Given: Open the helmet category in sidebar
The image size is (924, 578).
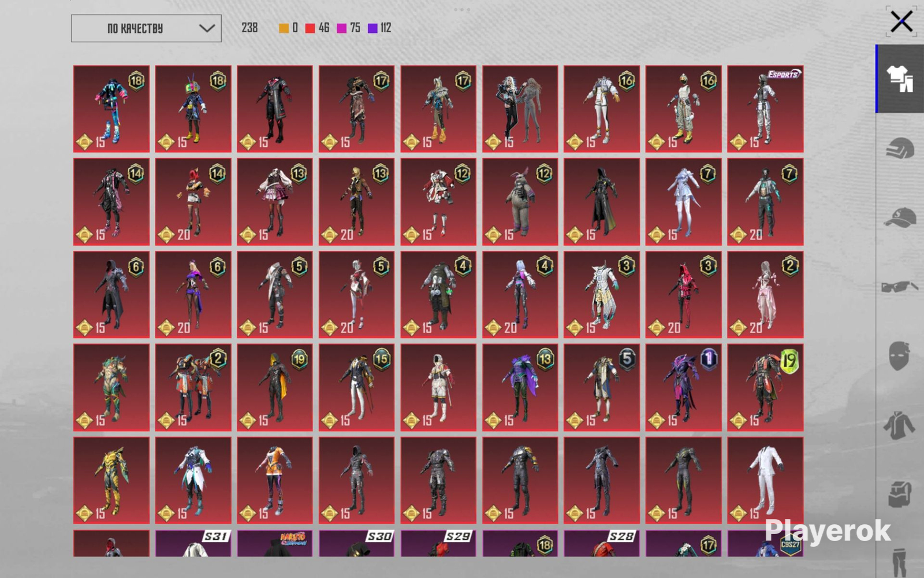Looking at the screenshot, I should point(900,149).
